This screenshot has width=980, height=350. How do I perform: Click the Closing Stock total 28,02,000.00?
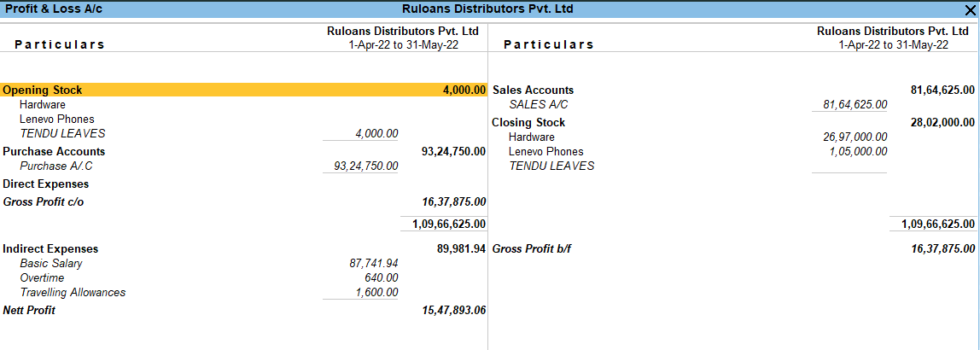[x=942, y=123]
